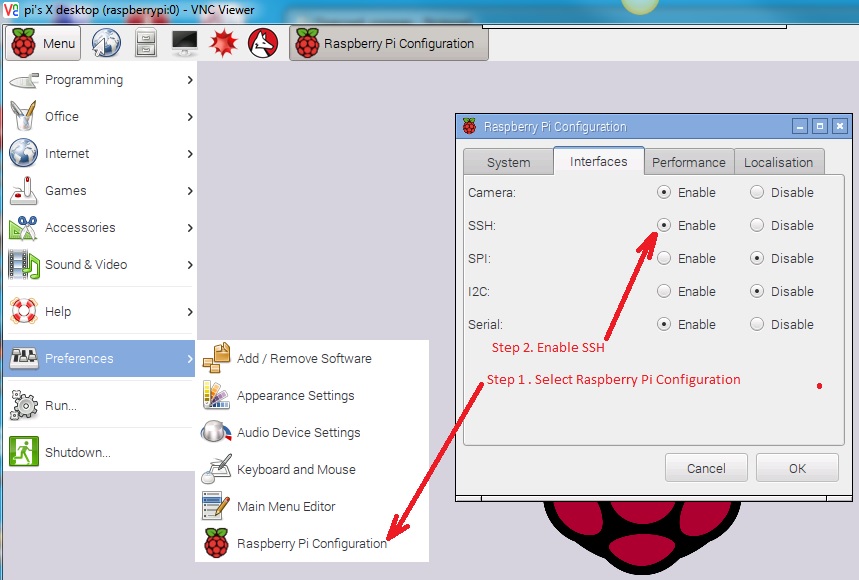Click the Cancel button in the dialog
This screenshot has width=859, height=580.
coord(706,468)
